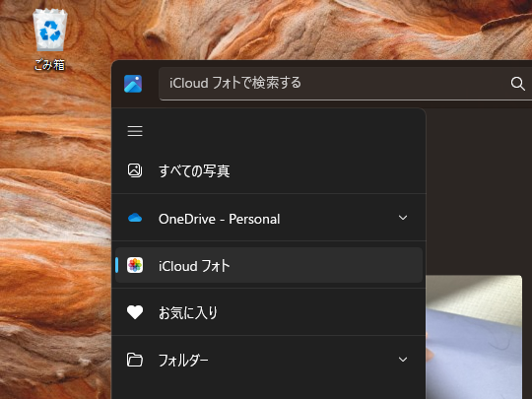Open the ごみ箱 recycle bin desktop icon

point(50,39)
